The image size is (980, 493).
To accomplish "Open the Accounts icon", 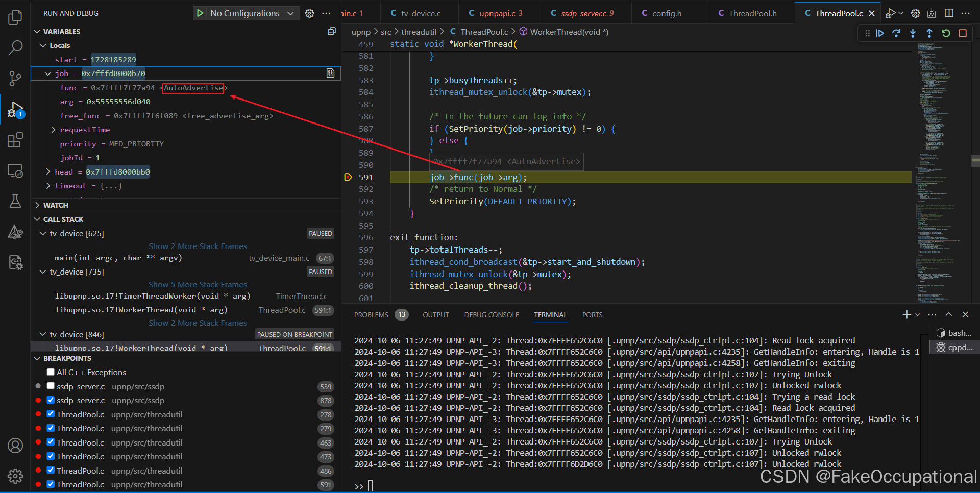I will click(15, 446).
